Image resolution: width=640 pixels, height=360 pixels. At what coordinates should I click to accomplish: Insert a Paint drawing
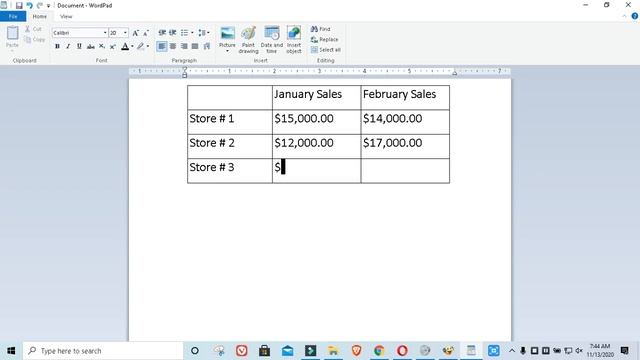[x=249, y=40]
